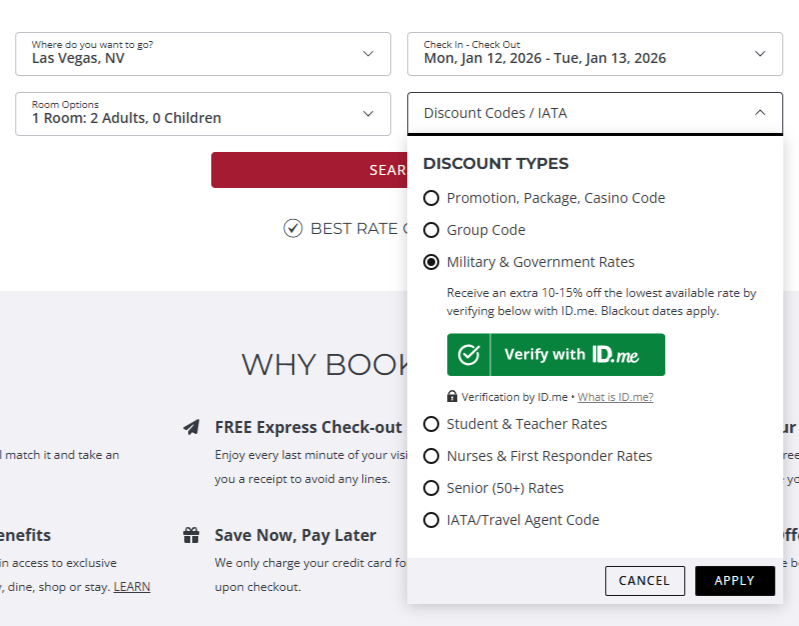The width and height of the screenshot is (799, 626).
Task: Choose the Group Code radio button
Action: [x=431, y=230]
